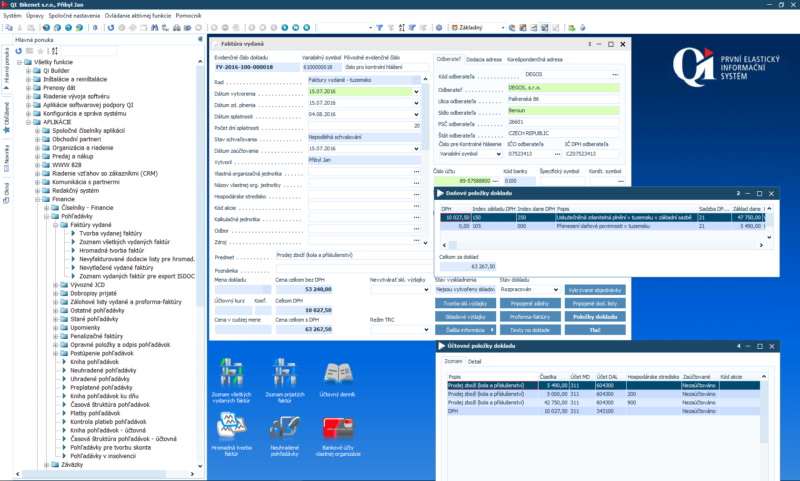Open the Dátum zaúčtovania date dropdown
Screen dimensions: 800x481
click(x=416, y=149)
